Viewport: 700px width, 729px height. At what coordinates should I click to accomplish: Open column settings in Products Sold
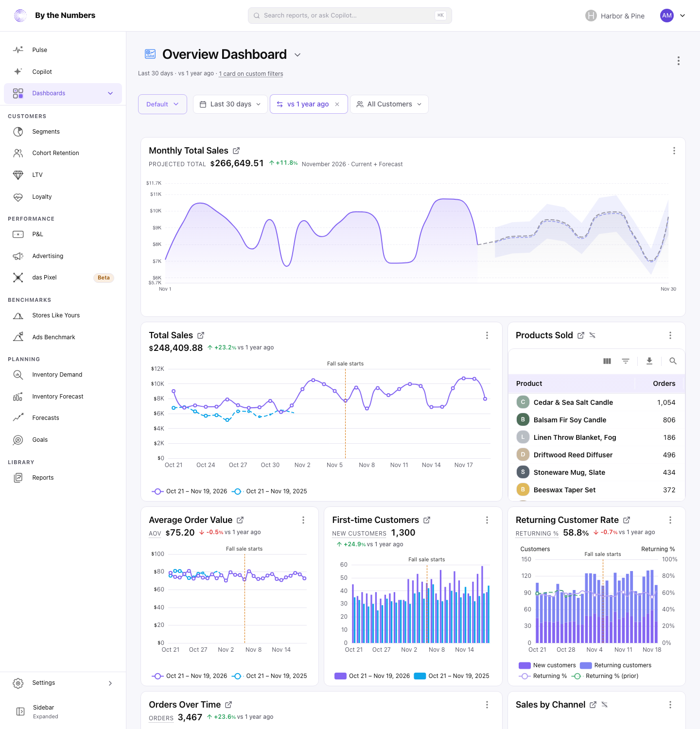pyautogui.click(x=607, y=361)
